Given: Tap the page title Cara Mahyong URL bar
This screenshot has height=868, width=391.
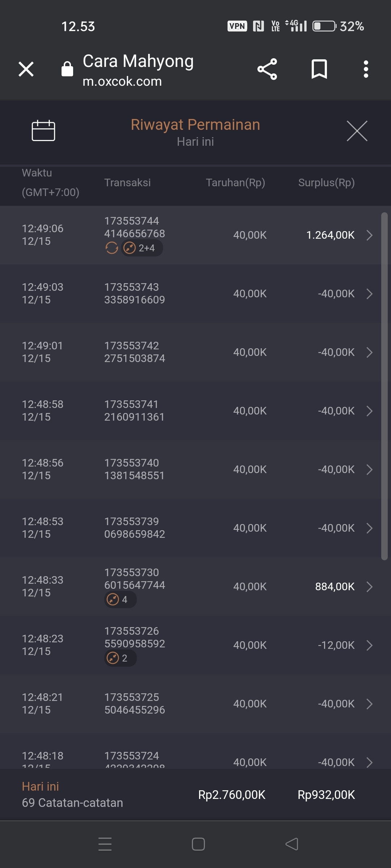Looking at the screenshot, I should click(138, 70).
